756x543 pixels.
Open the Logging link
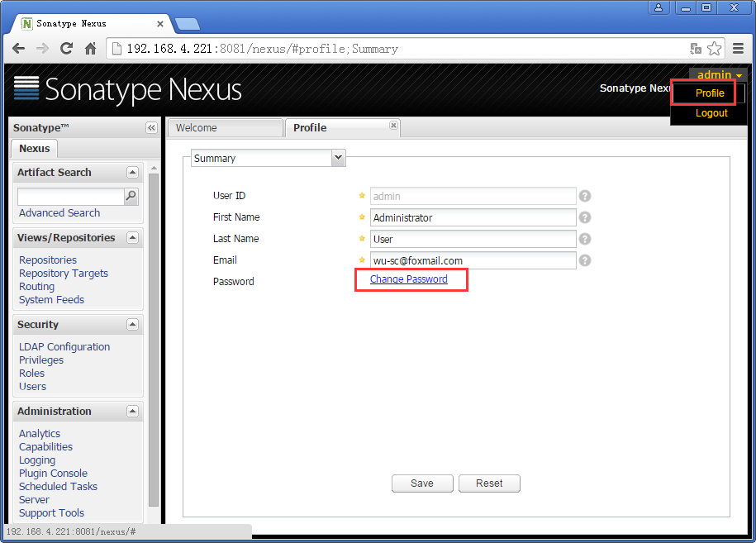point(37,460)
